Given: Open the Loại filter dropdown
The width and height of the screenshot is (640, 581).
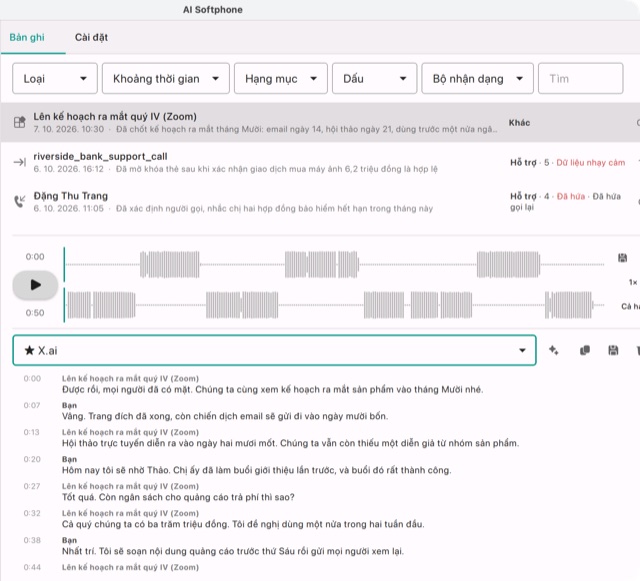Looking at the screenshot, I should [x=55, y=78].
